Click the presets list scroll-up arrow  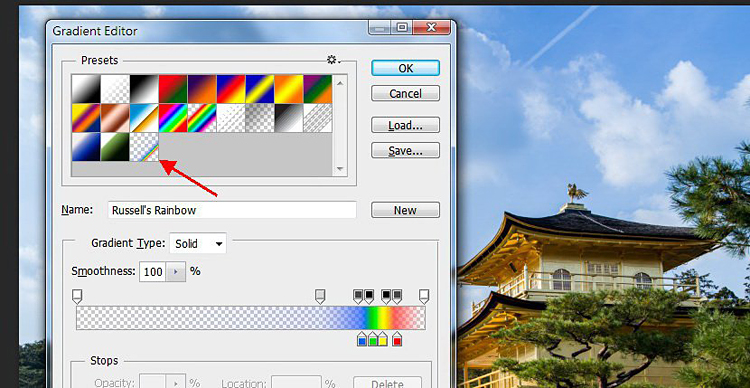click(340, 83)
